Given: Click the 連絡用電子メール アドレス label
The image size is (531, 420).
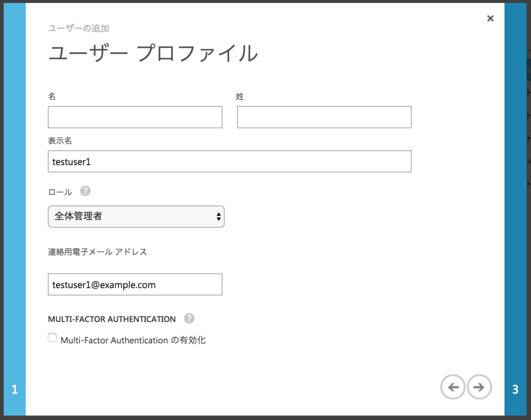Looking at the screenshot, I should click(97, 252).
